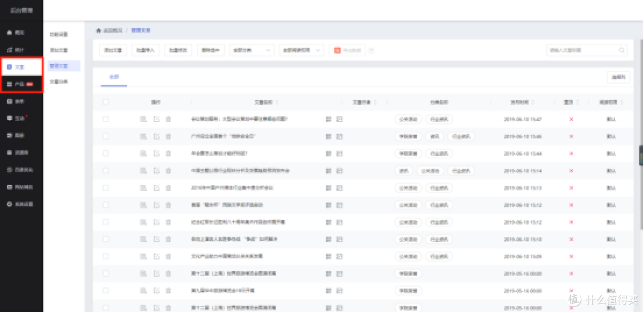Image resolution: width=644 pixels, height=313 pixels.
Task: Open the 全部分类 category dropdown
Action: coord(252,50)
